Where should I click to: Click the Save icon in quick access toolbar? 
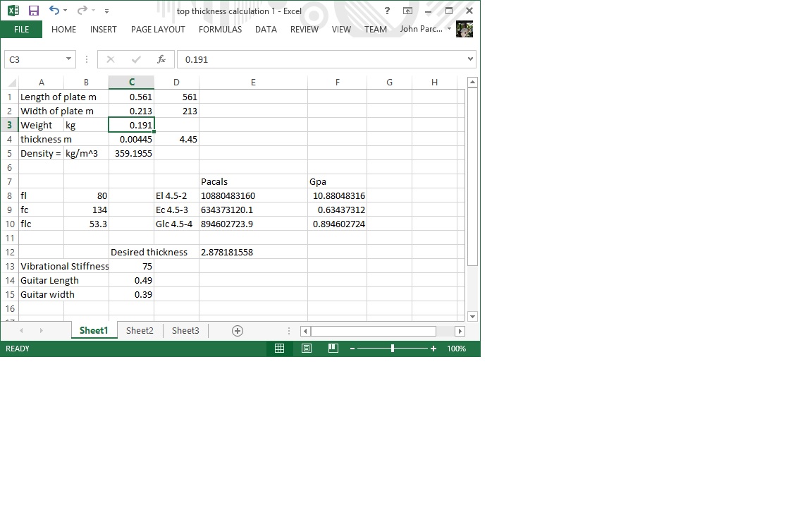(x=33, y=11)
